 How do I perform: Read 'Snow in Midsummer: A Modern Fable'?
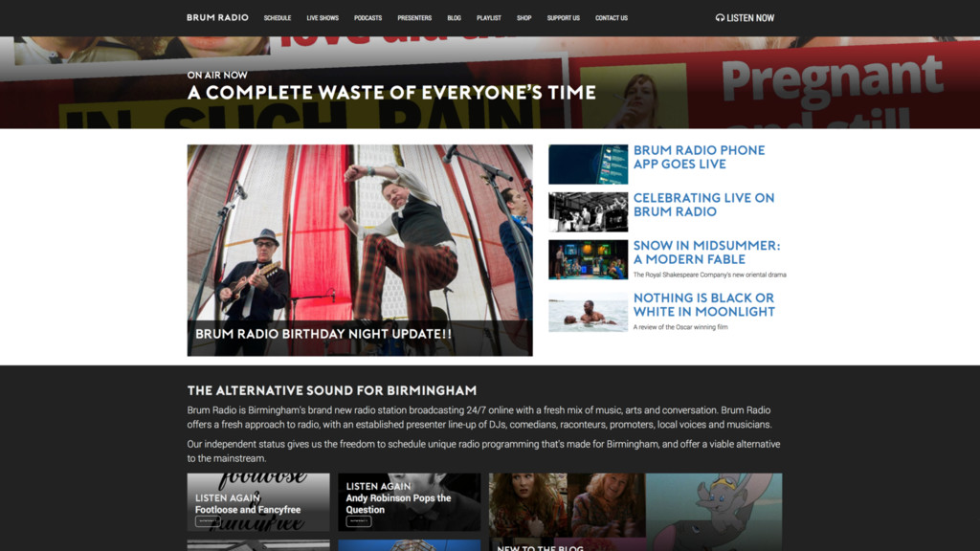point(707,253)
